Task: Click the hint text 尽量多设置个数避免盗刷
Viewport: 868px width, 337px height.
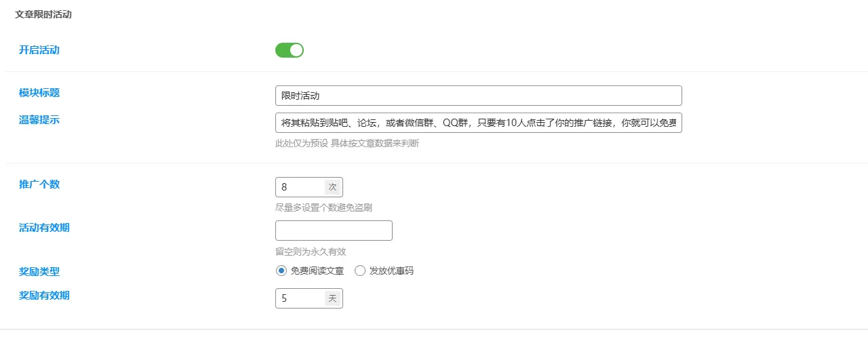Action: coord(323,207)
